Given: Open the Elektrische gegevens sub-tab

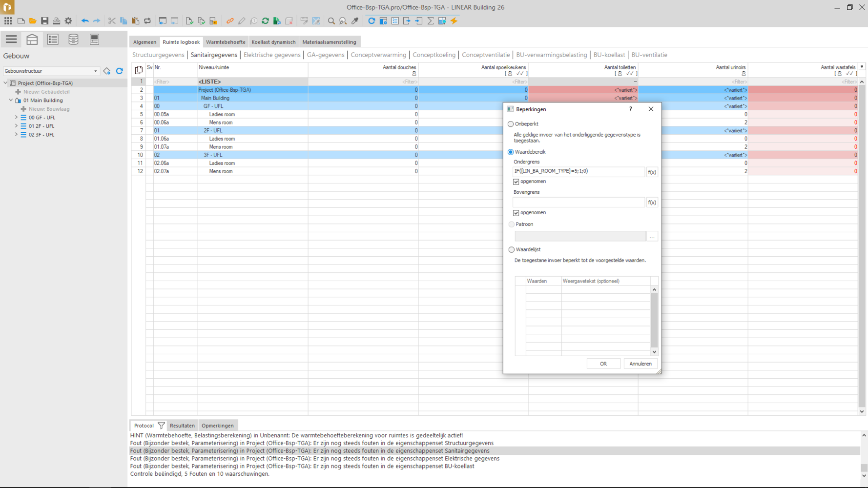Looking at the screenshot, I should point(272,55).
